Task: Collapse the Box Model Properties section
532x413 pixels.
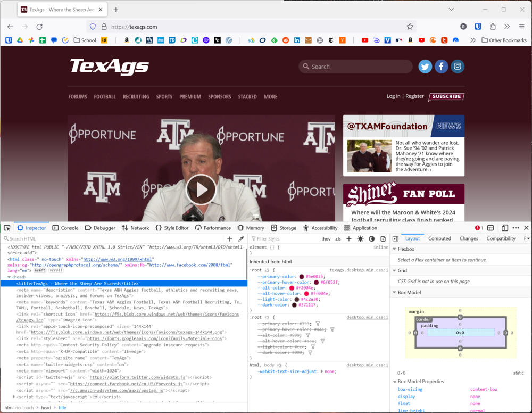Action: pos(394,382)
